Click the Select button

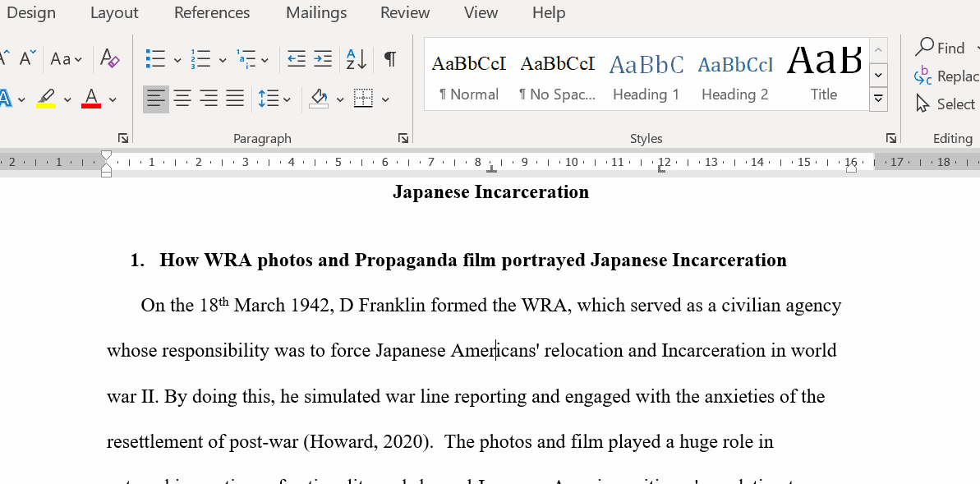pos(945,104)
